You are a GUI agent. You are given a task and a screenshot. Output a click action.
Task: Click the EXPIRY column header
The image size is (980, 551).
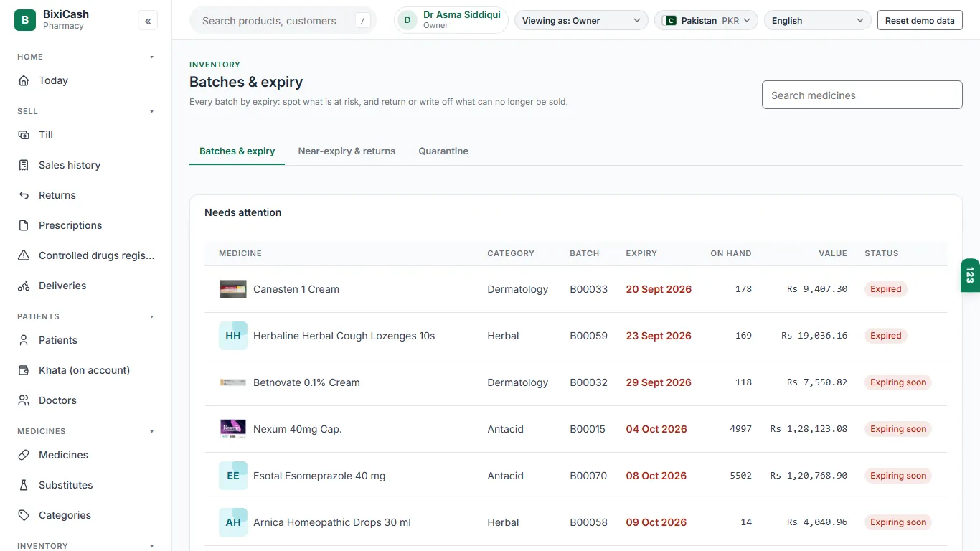pos(641,253)
